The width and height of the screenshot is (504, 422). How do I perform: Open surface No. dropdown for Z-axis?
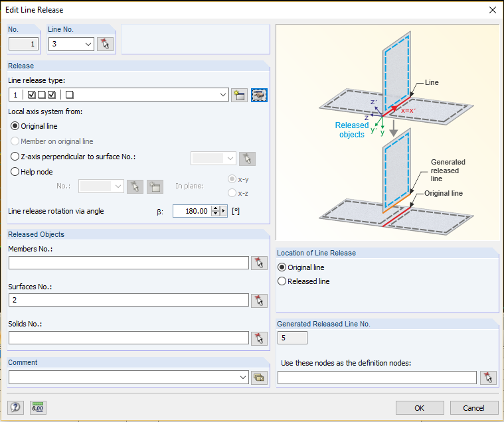tap(230, 159)
